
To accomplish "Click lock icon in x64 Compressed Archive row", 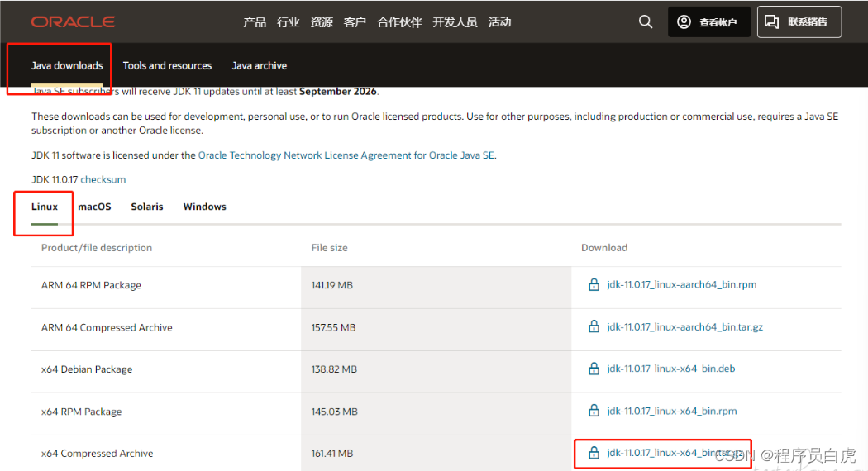I will (x=594, y=453).
